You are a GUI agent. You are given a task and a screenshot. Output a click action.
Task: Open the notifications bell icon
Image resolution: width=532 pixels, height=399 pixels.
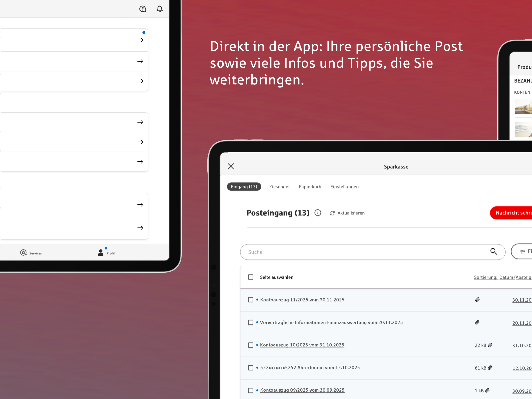160,9
